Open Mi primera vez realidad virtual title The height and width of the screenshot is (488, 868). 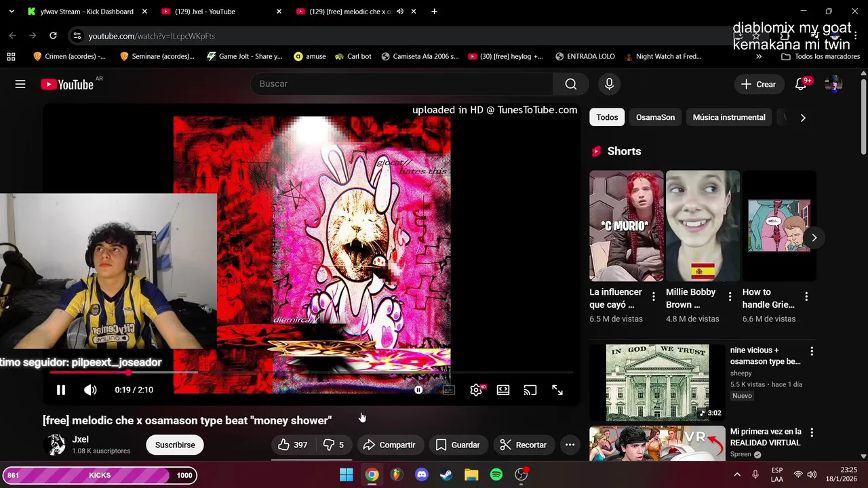point(766,437)
